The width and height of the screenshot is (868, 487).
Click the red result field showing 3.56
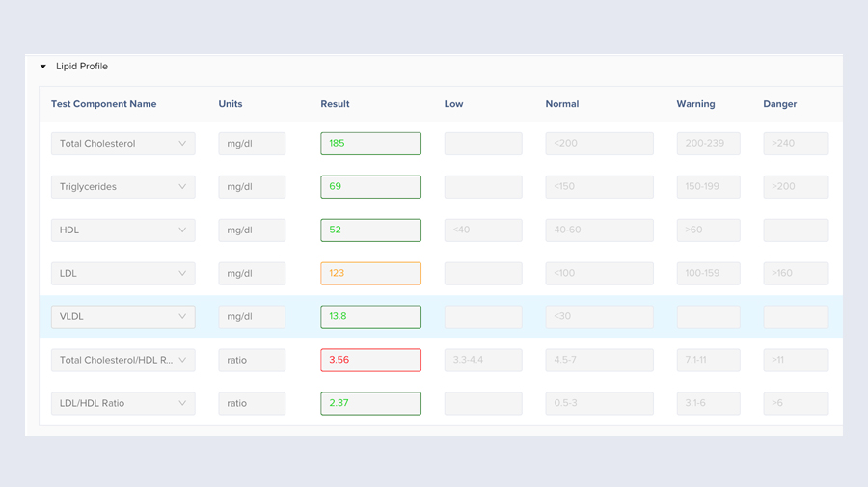tap(371, 360)
